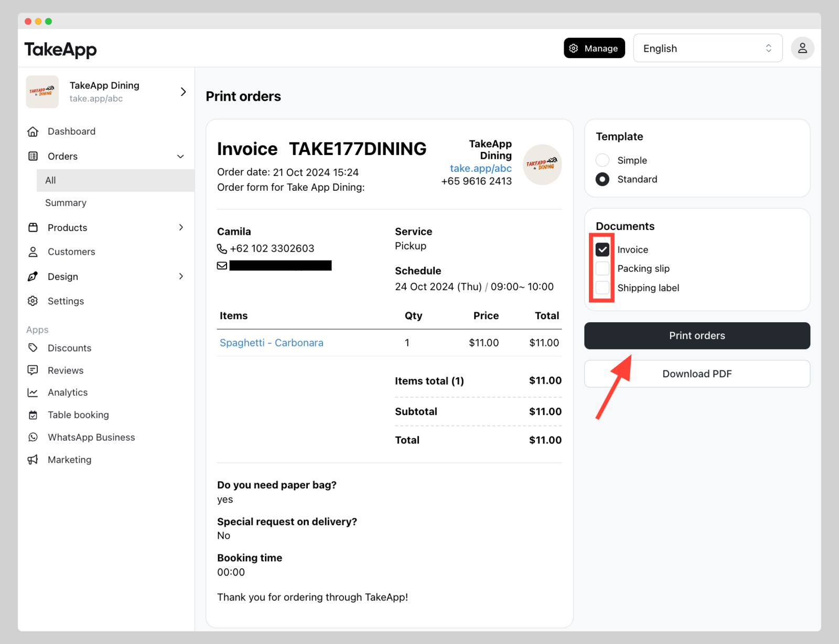
Task: Open the user profile avatar icon
Action: click(802, 48)
